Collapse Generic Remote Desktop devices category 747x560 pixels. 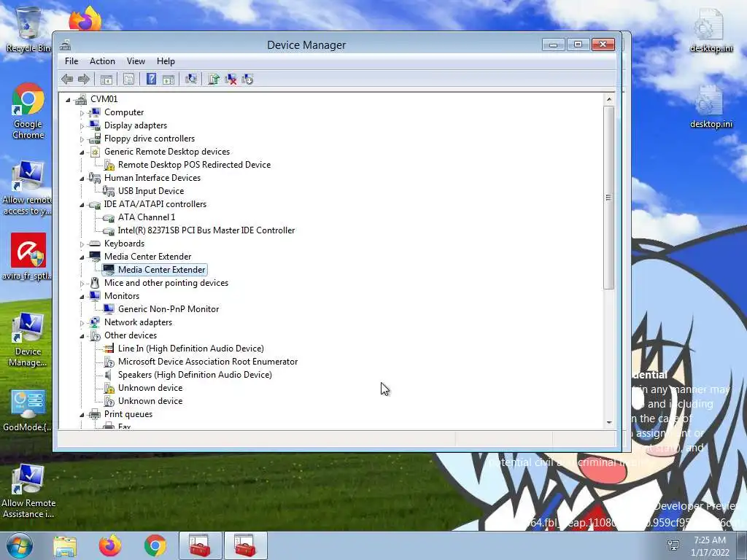coord(82,152)
